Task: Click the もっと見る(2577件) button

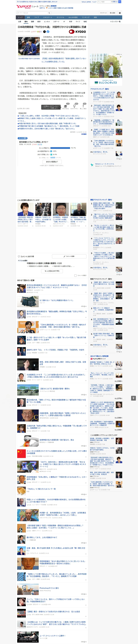Action: [x=52, y=271]
